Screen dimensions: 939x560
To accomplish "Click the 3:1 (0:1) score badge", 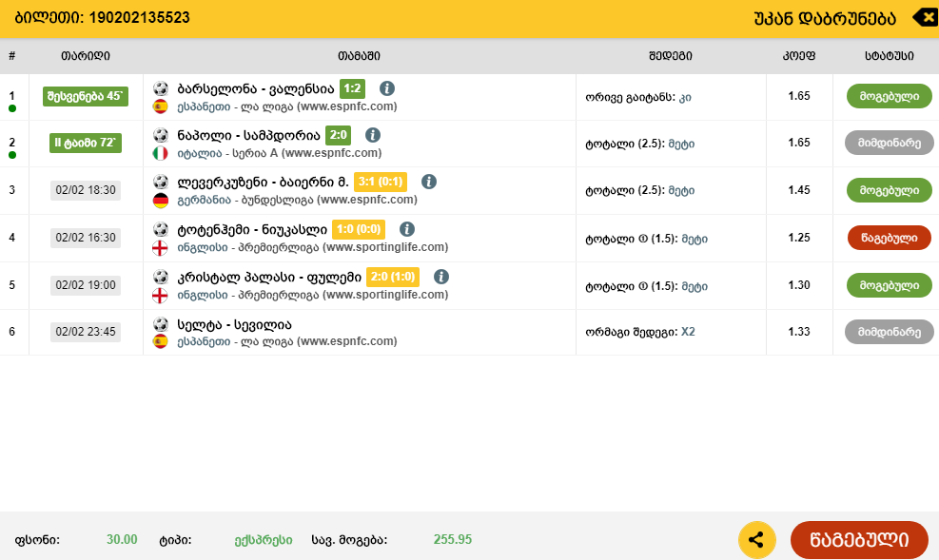I will [381, 182].
